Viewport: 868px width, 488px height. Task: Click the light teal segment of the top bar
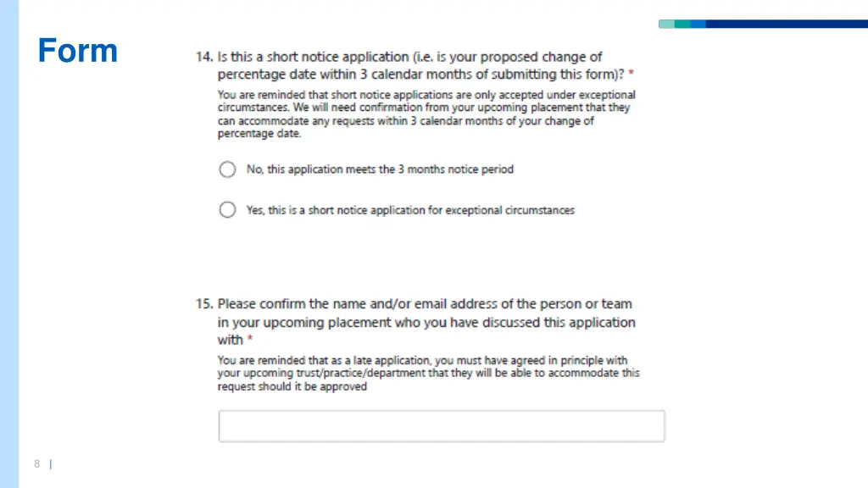click(x=666, y=24)
